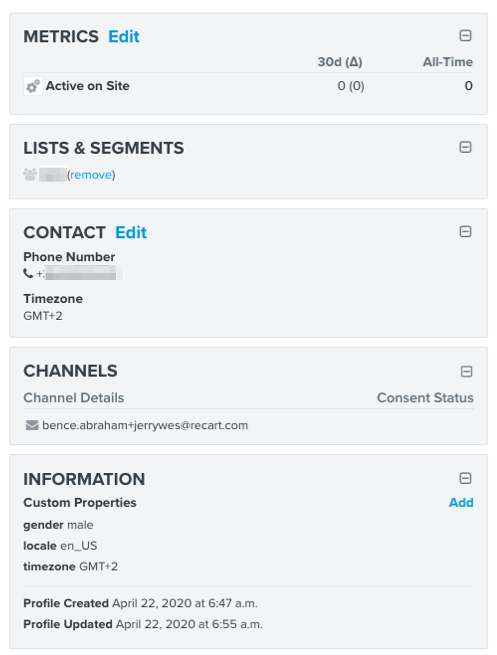Collapse the Metrics panel
The image size is (497, 655).
465,36
